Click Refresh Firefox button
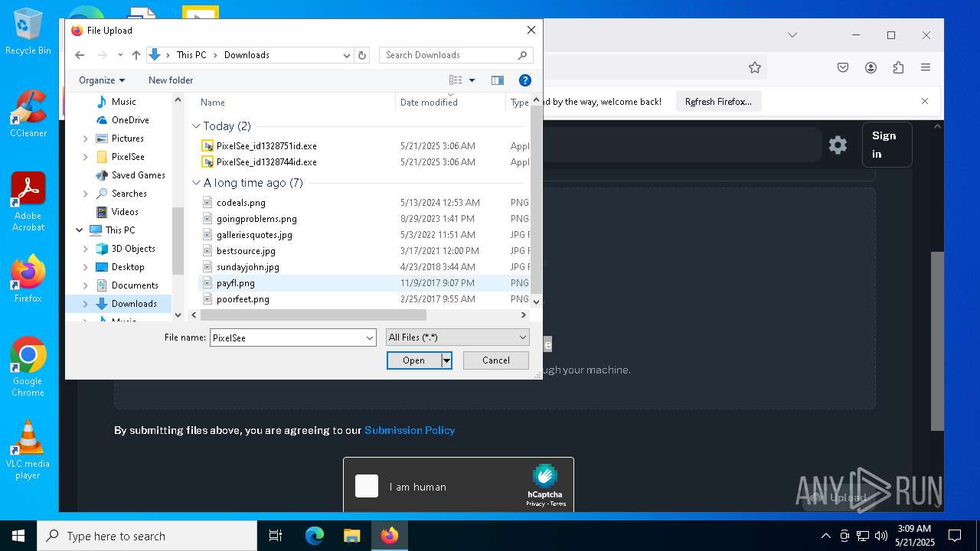This screenshot has width=980, height=551. point(718,102)
